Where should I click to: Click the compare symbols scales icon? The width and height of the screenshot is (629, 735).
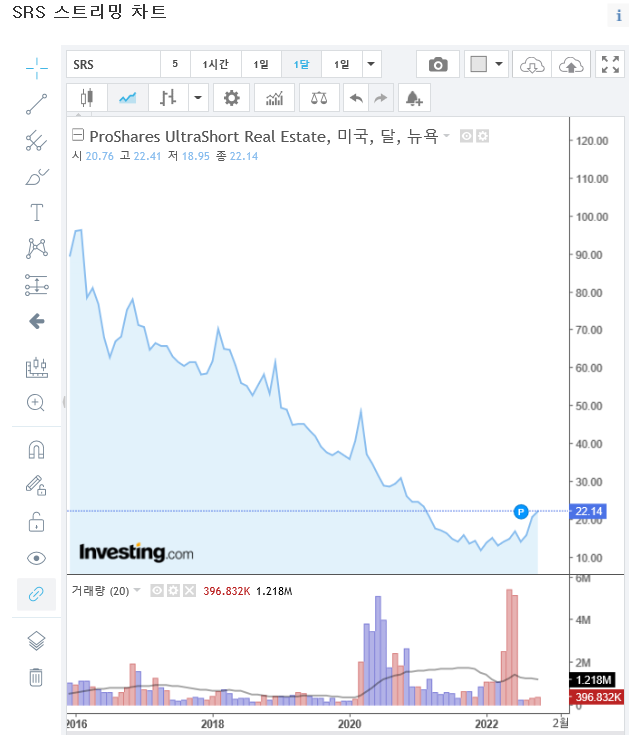point(319,98)
